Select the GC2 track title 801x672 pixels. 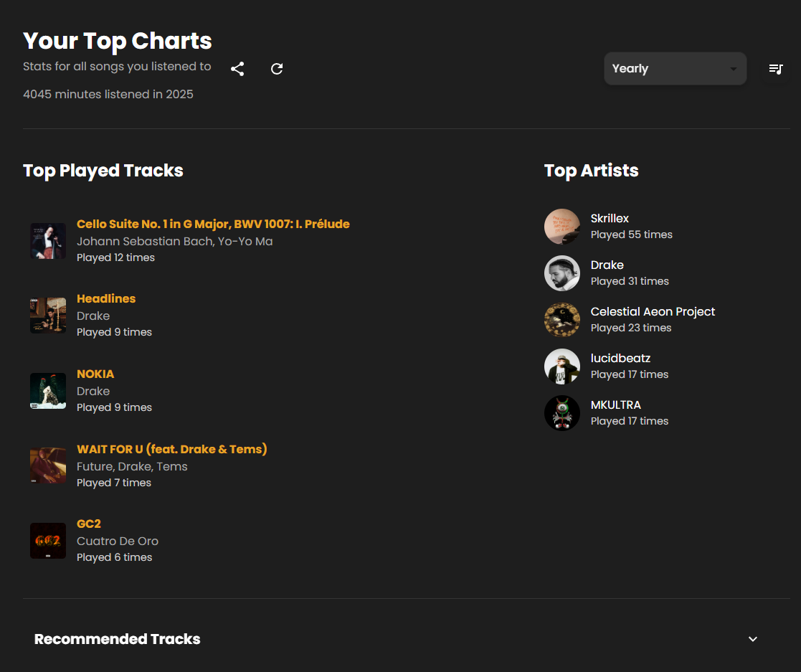pos(89,524)
